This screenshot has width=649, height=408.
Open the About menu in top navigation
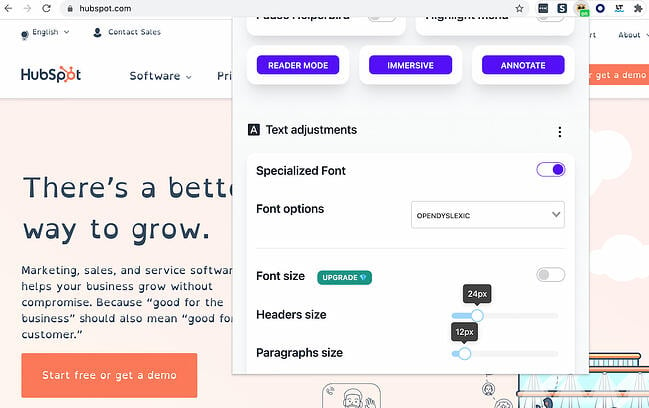tap(632, 35)
